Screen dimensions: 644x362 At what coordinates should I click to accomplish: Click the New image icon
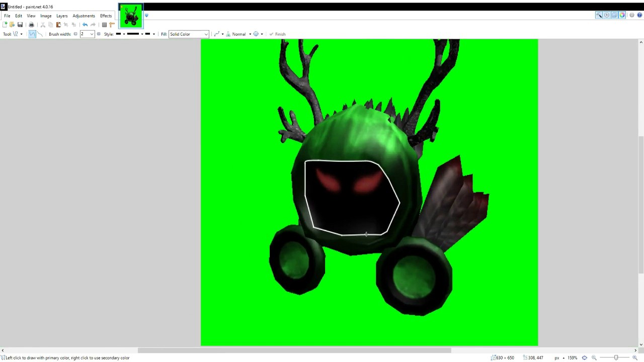(5, 25)
